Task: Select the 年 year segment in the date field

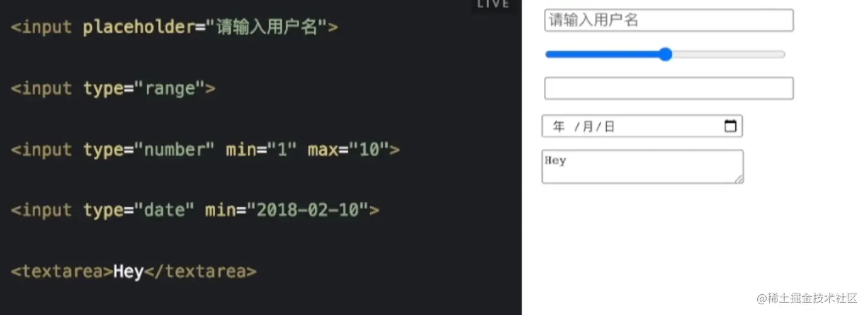Action: pyautogui.click(x=559, y=127)
